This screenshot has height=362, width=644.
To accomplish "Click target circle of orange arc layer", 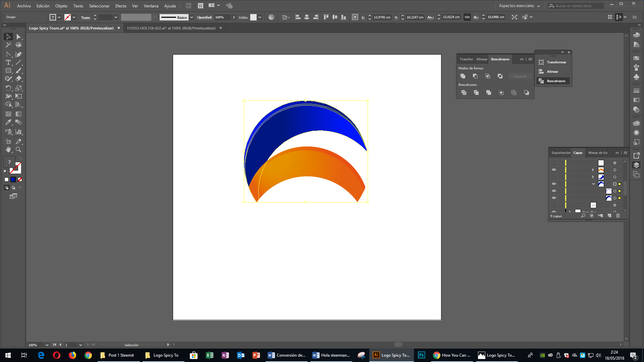I will coord(615,170).
